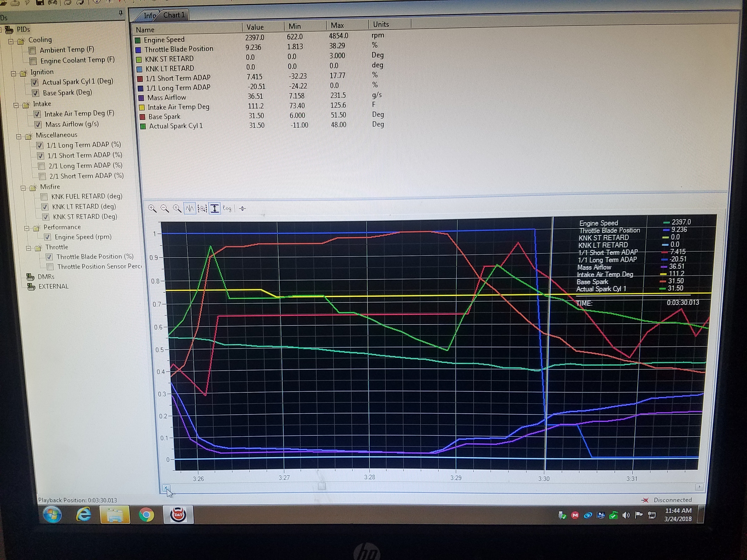Click the Base Spark red color swatch
This screenshot has width=747, height=560.
(x=142, y=117)
